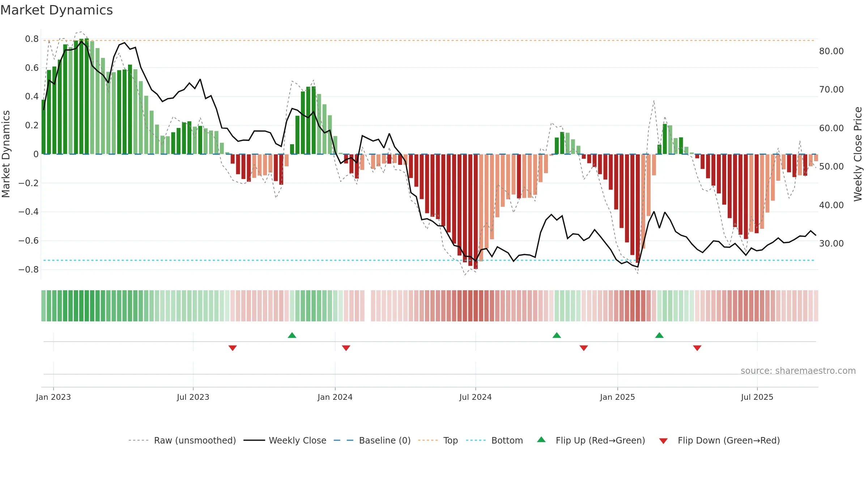The image size is (868, 488).
Task: Toggle the Weekly Close legend entry
Action: coord(285,440)
